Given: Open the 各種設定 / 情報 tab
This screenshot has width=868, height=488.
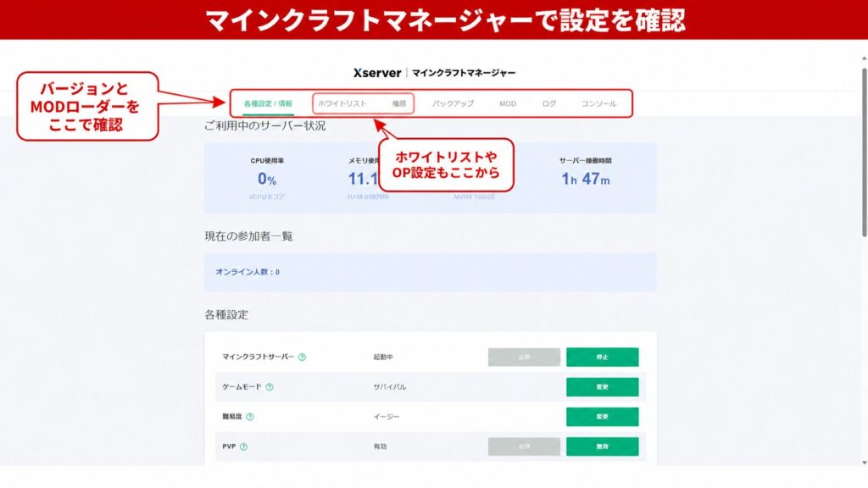Looking at the screenshot, I should click(x=268, y=103).
